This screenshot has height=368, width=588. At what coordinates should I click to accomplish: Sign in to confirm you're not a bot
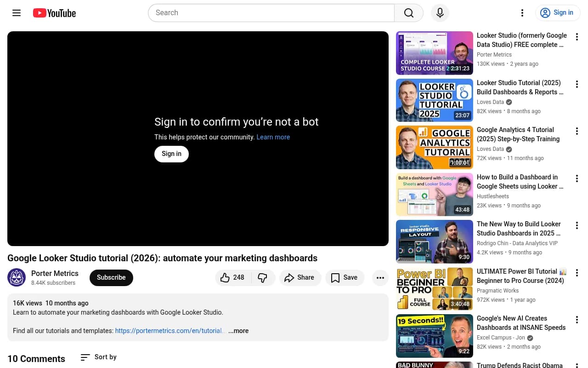171,154
